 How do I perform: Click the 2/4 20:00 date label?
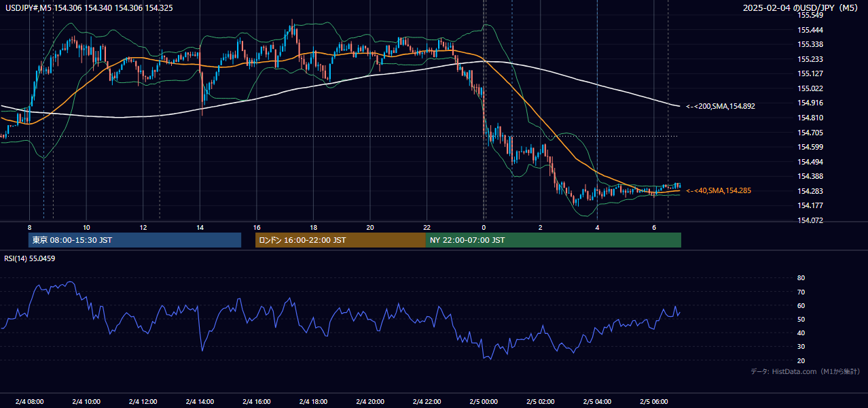(x=369, y=402)
